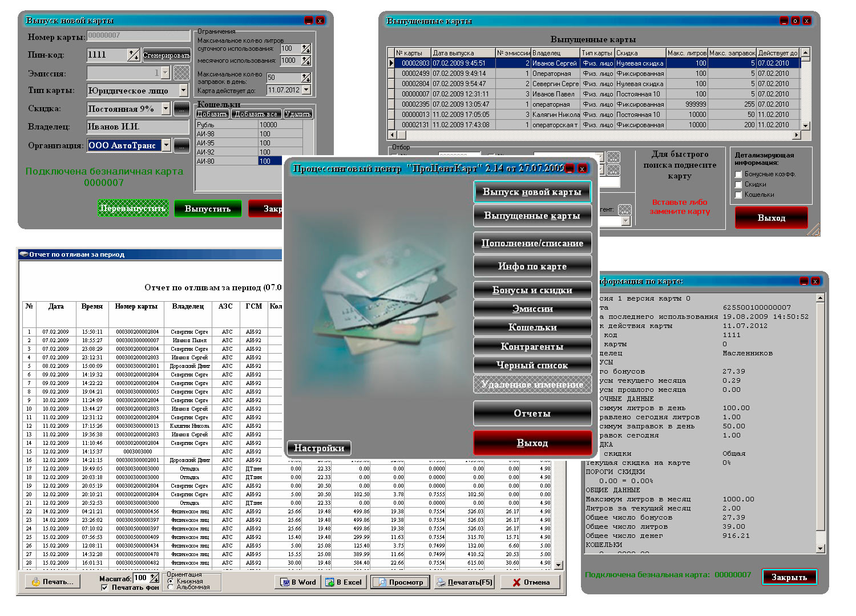Click the ellipsis button next to Организация
This screenshot has width=856, height=616.
181,145
